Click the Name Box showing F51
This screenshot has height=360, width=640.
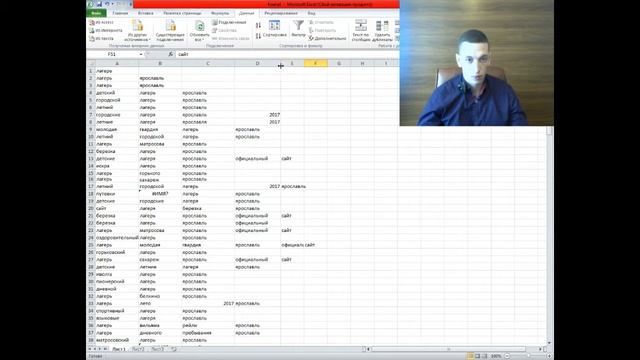(x=112, y=54)
